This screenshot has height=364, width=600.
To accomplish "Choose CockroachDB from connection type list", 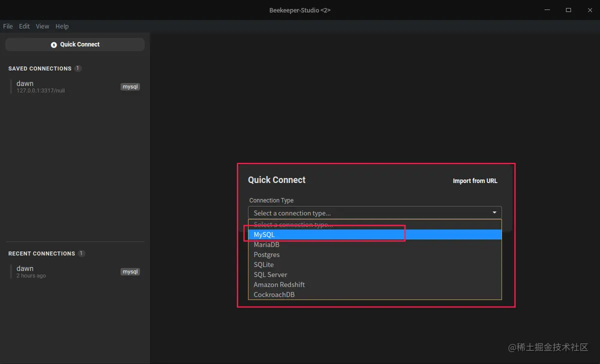I will point(375,294).
